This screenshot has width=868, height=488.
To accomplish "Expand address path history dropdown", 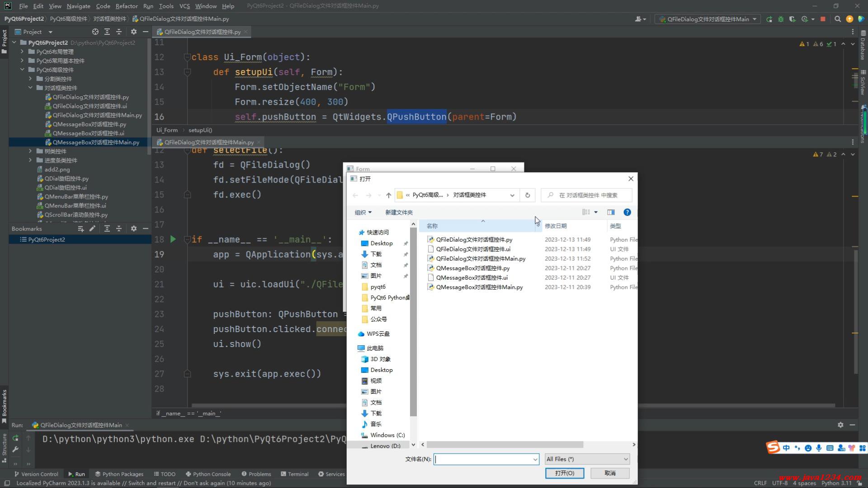I will coord(512,195).
